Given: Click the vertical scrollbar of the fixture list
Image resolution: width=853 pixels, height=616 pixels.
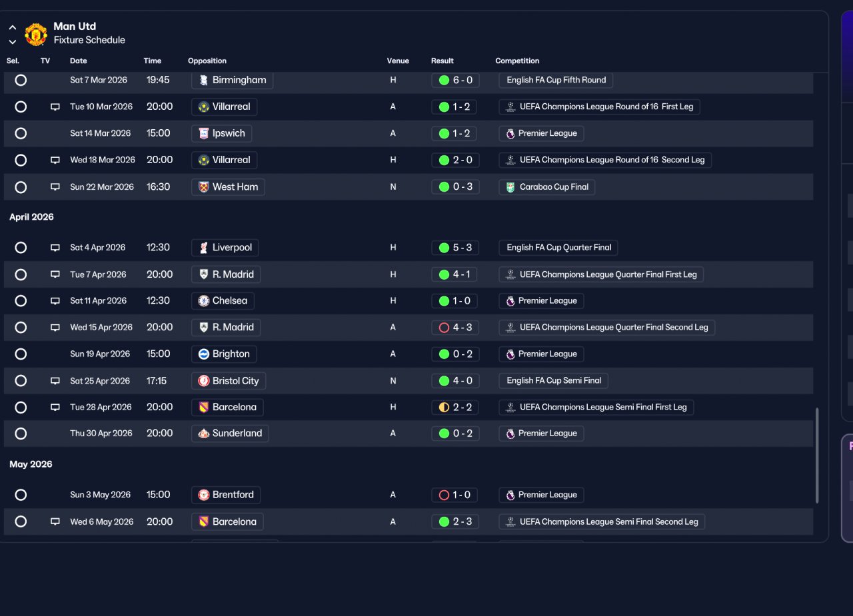Looking at the screenshot, I should click(x=817, y=456).
